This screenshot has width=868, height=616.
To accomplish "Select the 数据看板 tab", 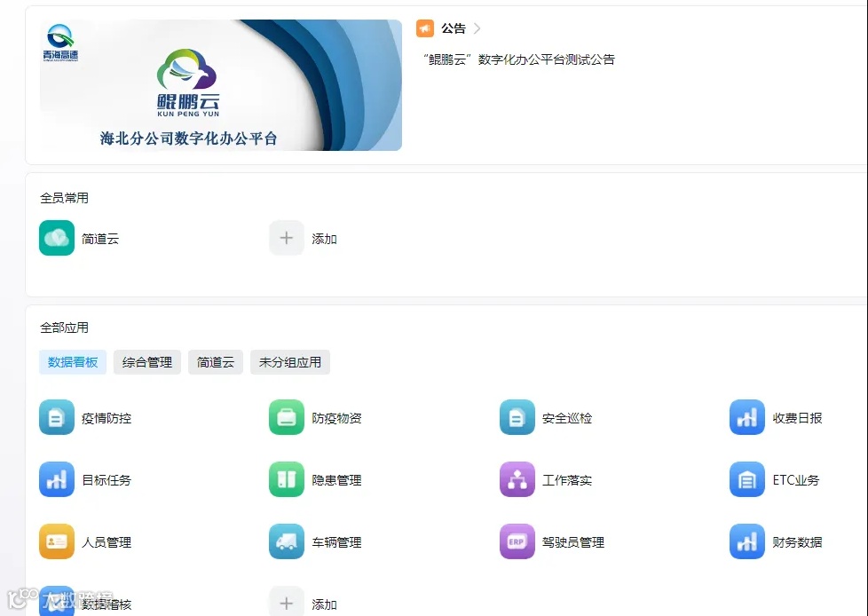I will [x=73, y=362].
